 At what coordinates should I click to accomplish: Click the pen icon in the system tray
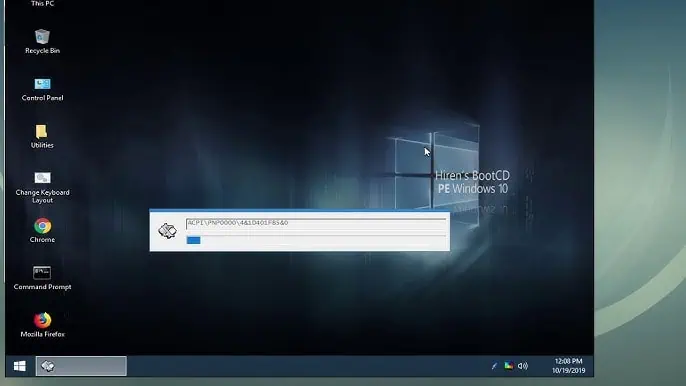point(494,366)
